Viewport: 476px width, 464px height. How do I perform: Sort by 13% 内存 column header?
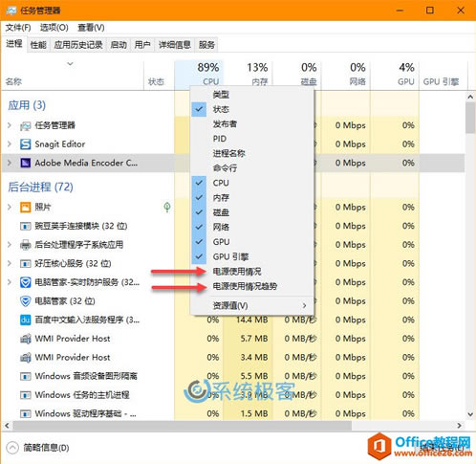[248, 75]
